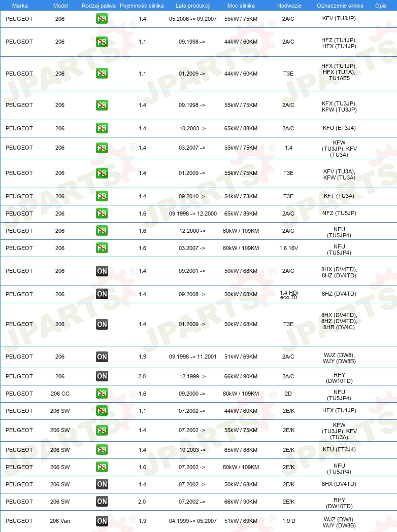This screenshot has width=397, height=532.
Task: Click the 'HFZ (TU1JP), HFX (TU1JP)' engine cell
Action: coord(339,43)
